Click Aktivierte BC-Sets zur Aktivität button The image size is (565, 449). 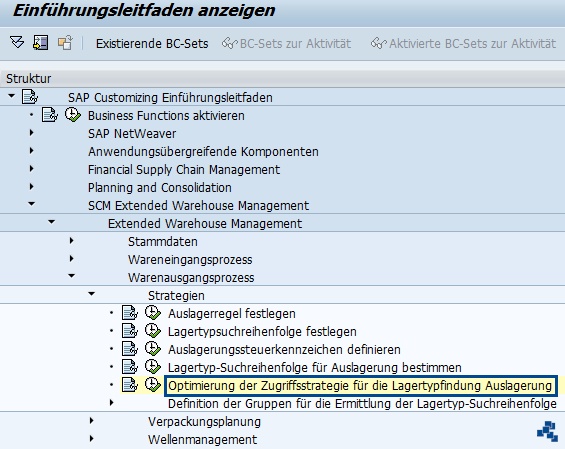[x=463, y=44]
